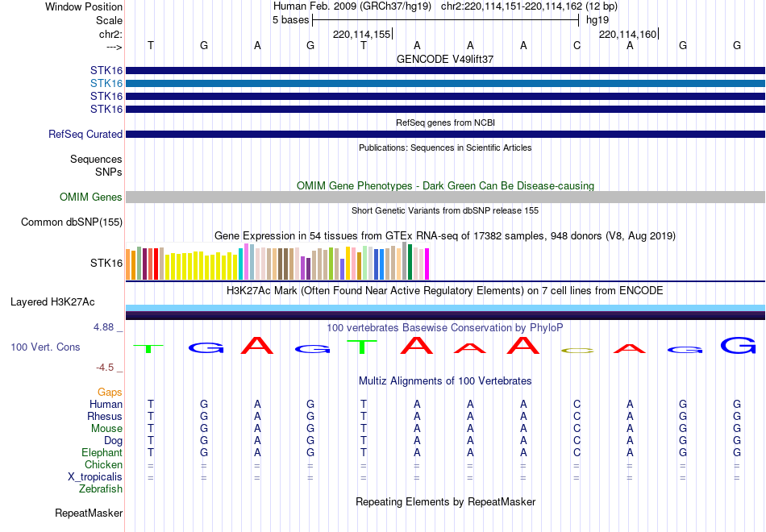The height and width of the screenshot is (532, 766).
Task: Click the X_tropicalis species label
Action: coord(95,477)
